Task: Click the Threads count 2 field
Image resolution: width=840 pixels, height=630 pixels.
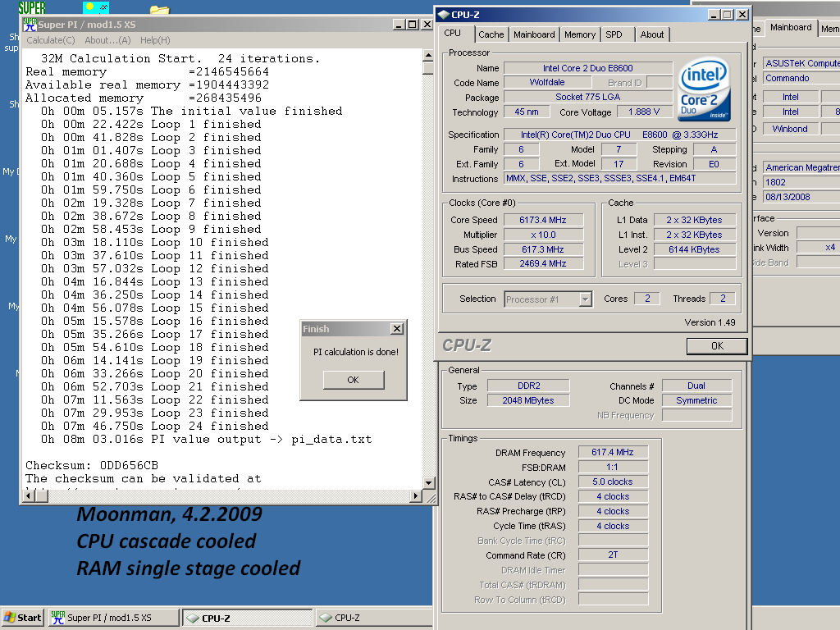Action: [723, 299]
